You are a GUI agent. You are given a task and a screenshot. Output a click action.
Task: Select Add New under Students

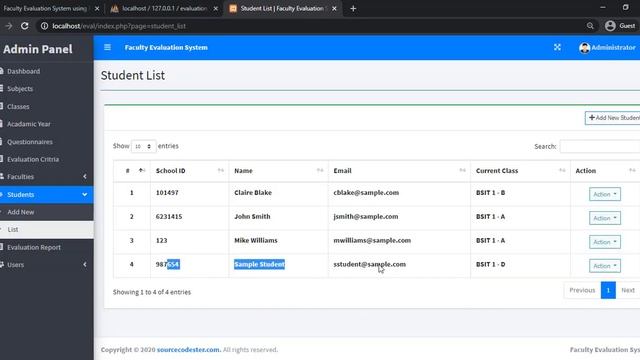click(47, 212)
